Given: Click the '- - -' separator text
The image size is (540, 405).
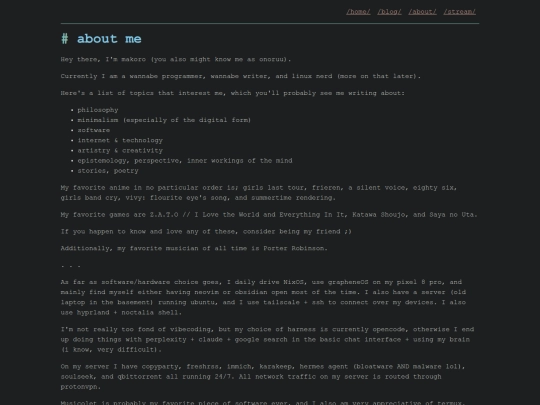Looking at the screenshot, I should pos(71,266).
